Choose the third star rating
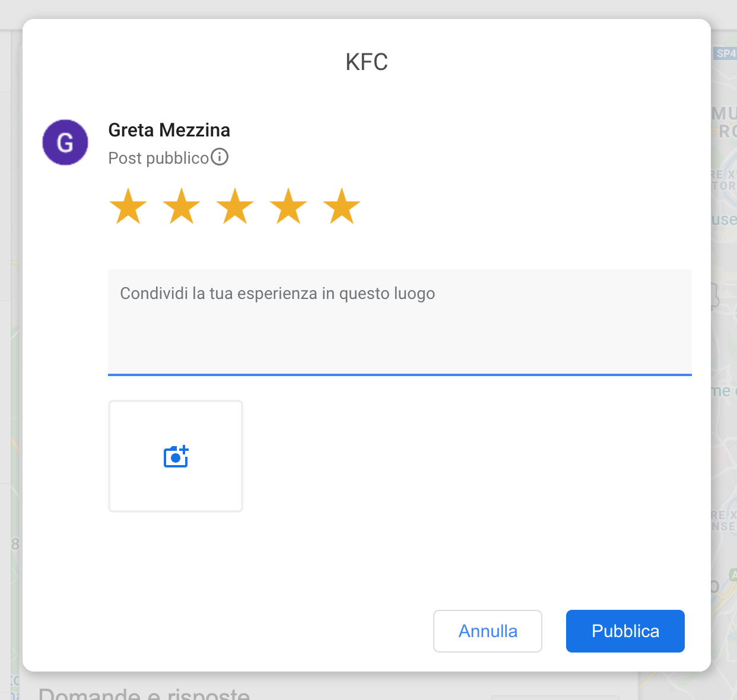 pyautogui.click(x=235, y=206)
